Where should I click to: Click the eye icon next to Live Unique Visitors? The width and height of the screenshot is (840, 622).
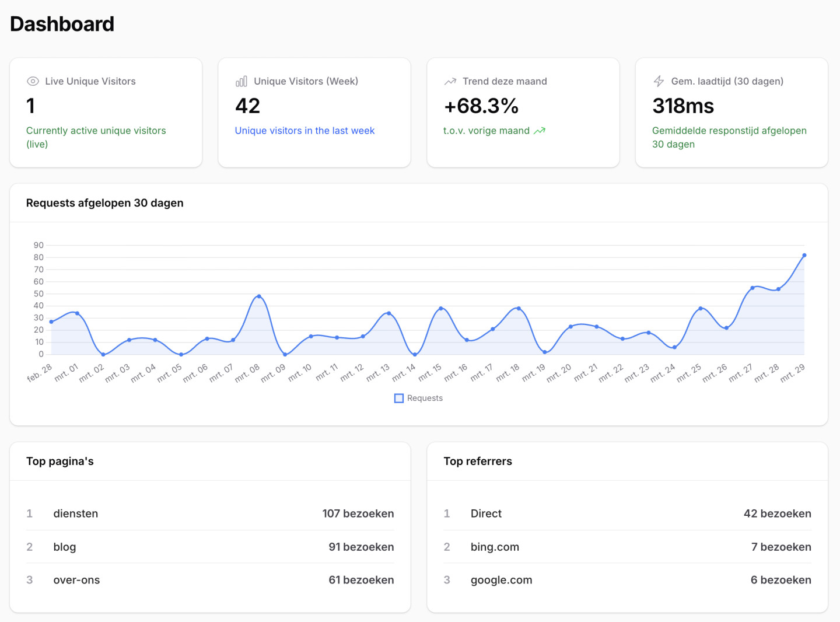pos(33,81)
